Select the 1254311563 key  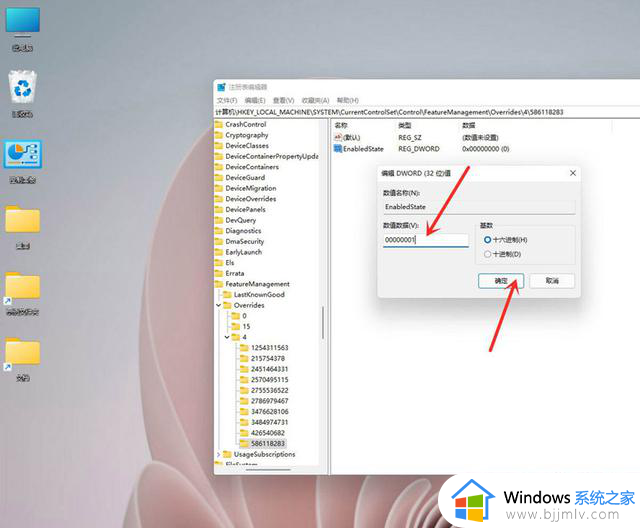tap(270, 347)
